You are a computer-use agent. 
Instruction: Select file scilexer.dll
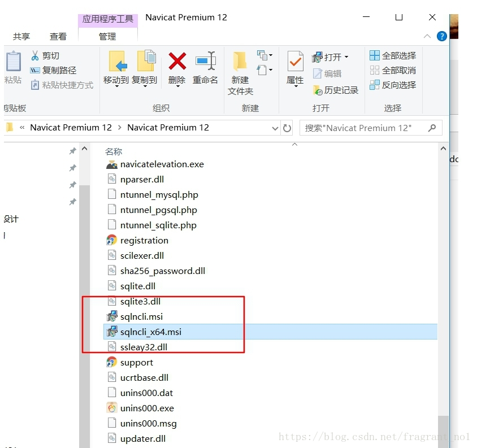142,255
